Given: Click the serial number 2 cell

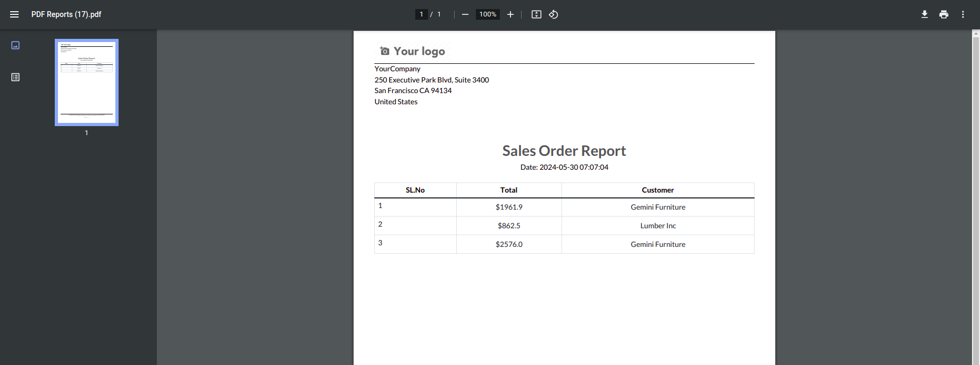Looking at the screenshot, I should (x=415, y=226).
